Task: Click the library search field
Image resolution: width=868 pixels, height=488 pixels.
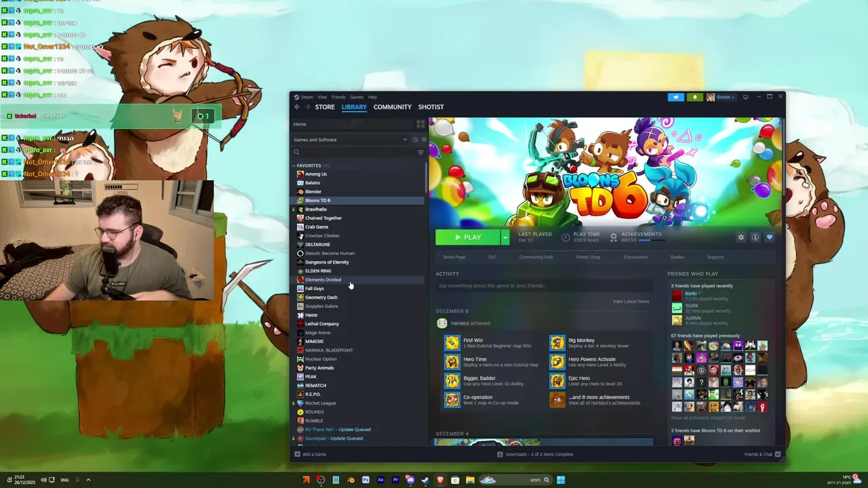Action: pos(353,152)
